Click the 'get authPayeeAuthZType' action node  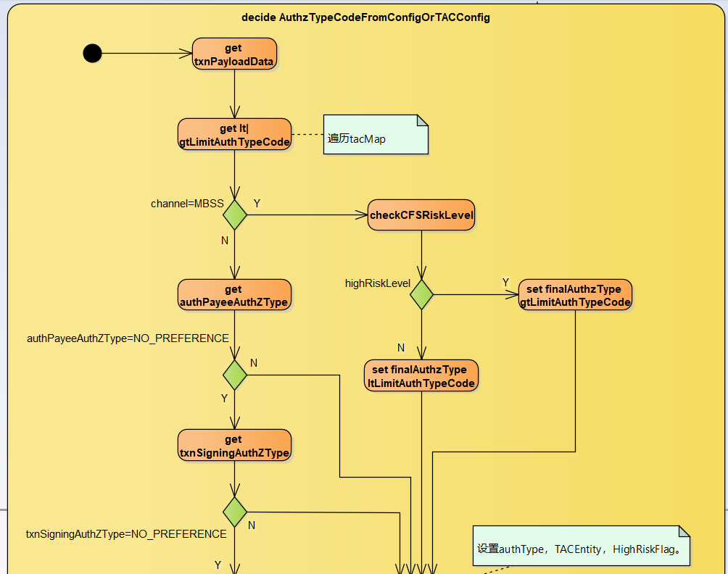pos(234,296)
